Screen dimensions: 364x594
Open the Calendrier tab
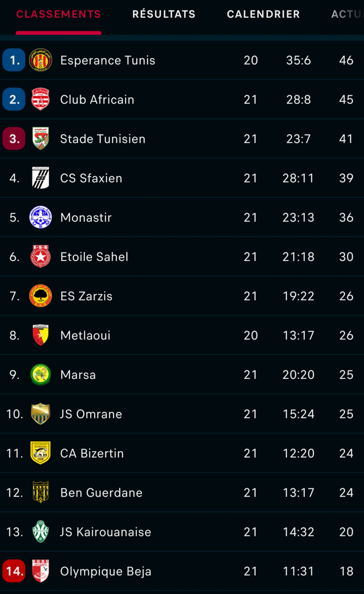[263, 14]
